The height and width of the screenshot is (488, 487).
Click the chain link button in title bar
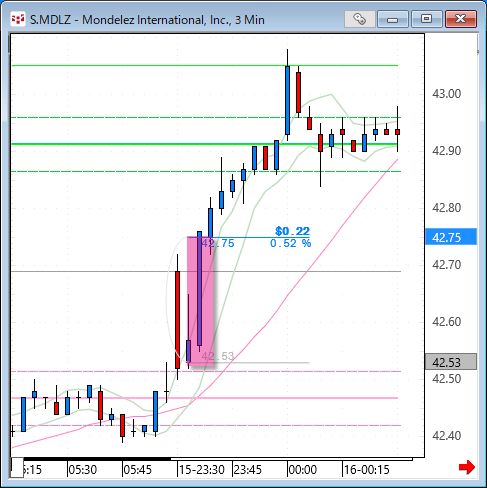359,19
